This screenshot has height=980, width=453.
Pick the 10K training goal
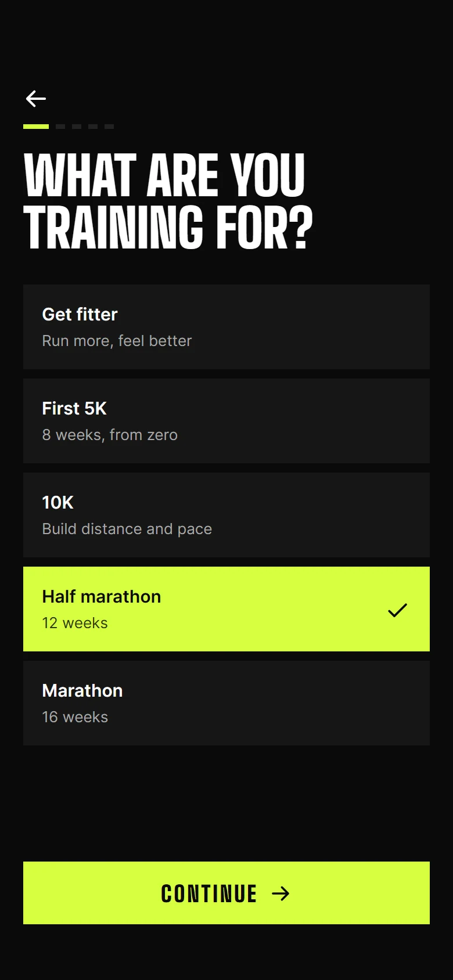(x=227, y=515)
